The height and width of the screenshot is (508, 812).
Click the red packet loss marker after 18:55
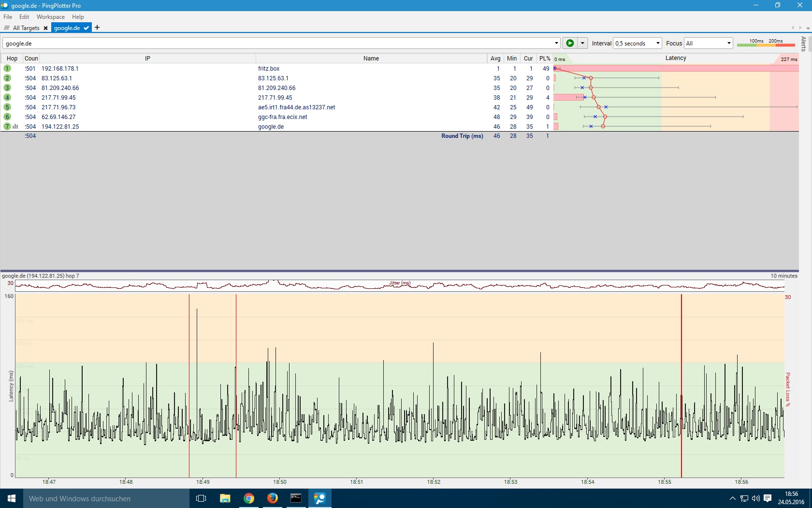tap(681, 386)
